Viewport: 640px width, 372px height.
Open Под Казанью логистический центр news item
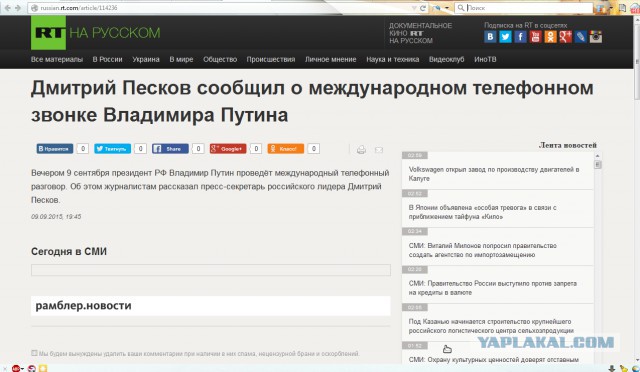[491, 326]
